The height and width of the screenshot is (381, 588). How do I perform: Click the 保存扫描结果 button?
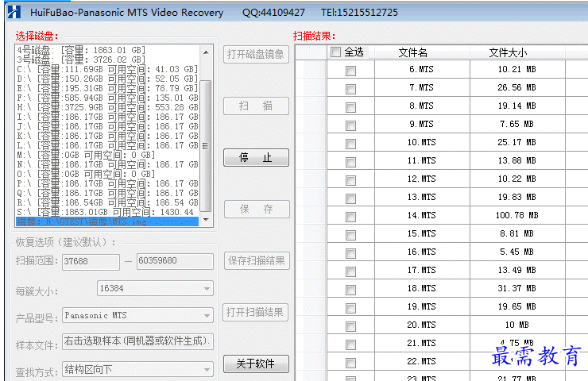pyautogui.click(x=257, y=260)
